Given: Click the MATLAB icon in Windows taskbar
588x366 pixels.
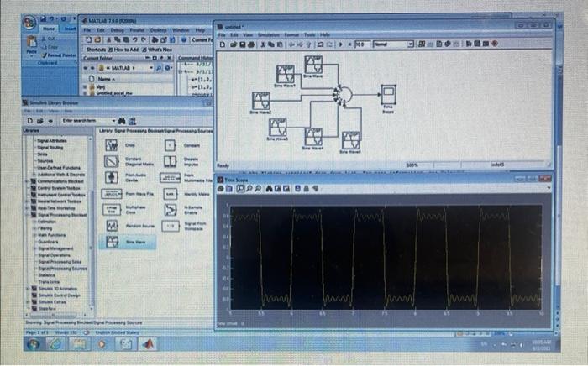Looking at the screenshot, I should (148, 344).
